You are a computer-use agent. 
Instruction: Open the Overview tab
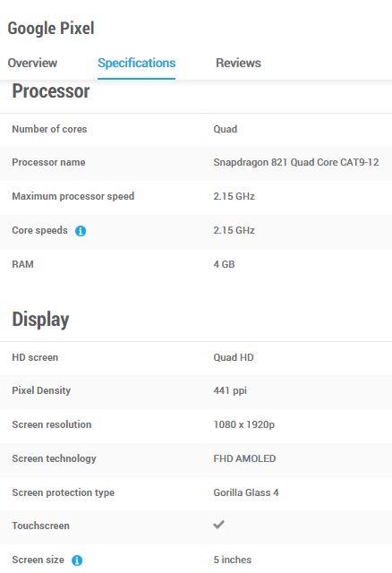pyautogui.click(x=32, y=63)
